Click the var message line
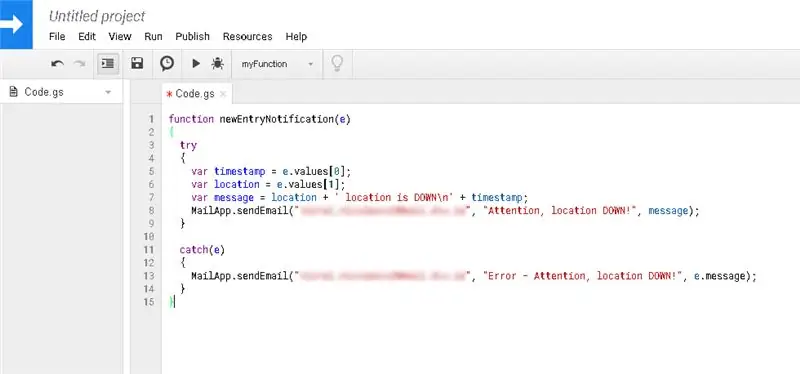 (360, 197)
